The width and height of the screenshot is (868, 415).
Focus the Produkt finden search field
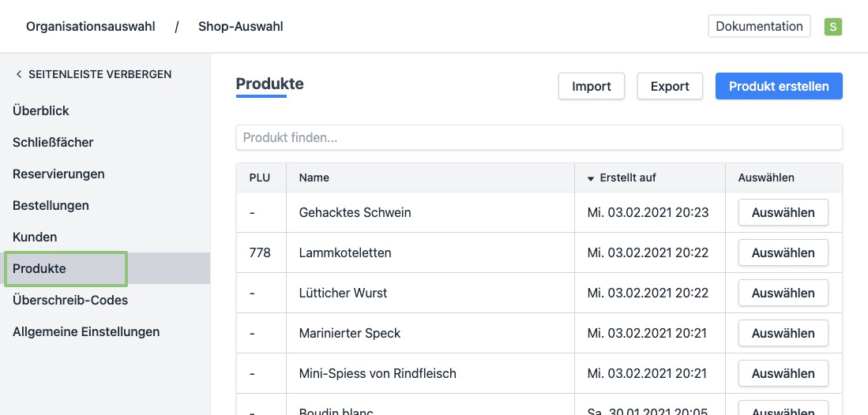pyautogui.click(x=539, y=137)
